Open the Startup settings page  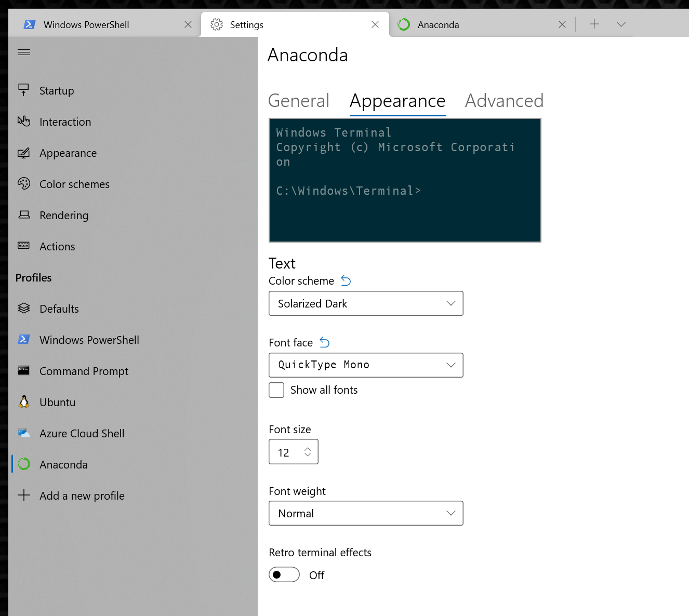coord(56,90)
